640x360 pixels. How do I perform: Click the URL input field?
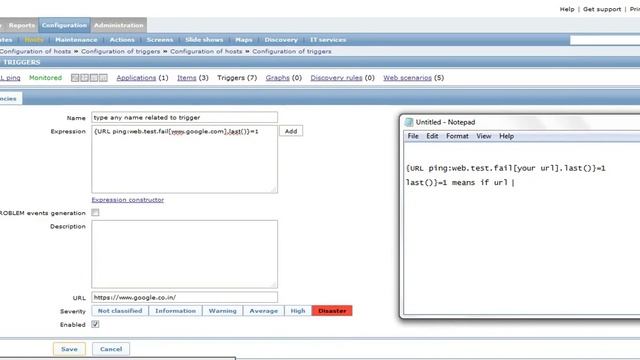tap(184, 297)
